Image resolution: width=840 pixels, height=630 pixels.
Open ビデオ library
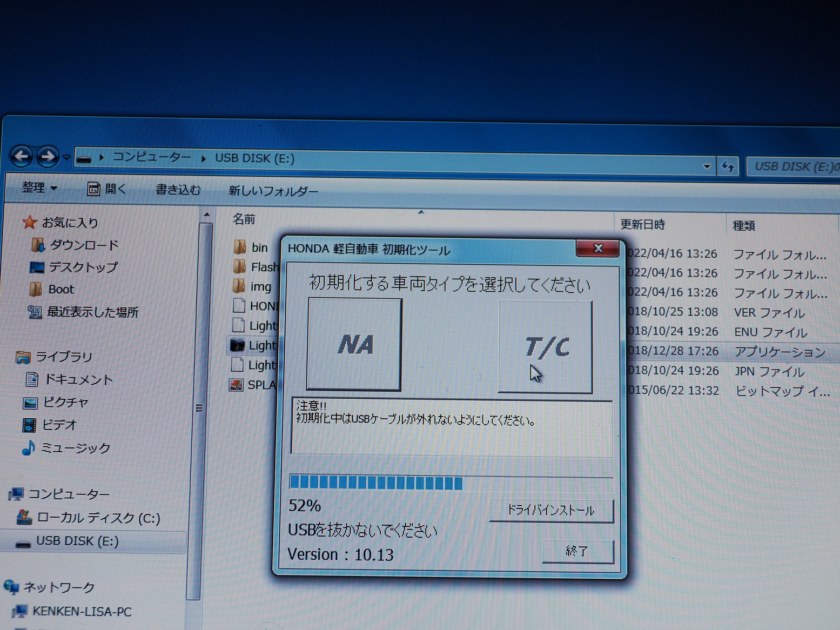click(50, 425)
